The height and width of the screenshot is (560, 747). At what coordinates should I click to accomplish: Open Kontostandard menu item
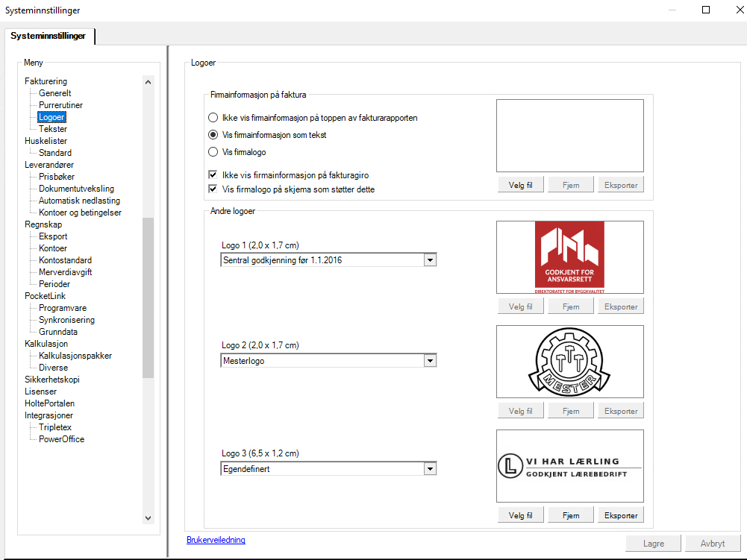tap(65, 260)
